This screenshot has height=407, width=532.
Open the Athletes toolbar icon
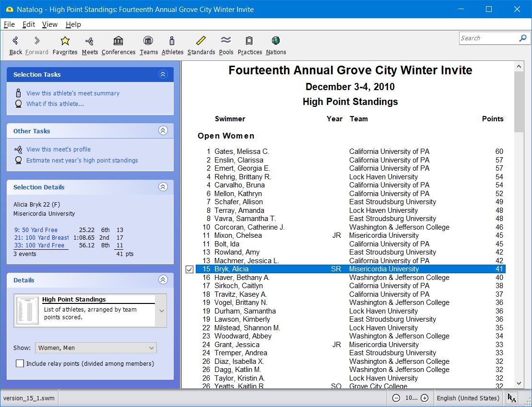pyautogui.click(x=172, y=41)
